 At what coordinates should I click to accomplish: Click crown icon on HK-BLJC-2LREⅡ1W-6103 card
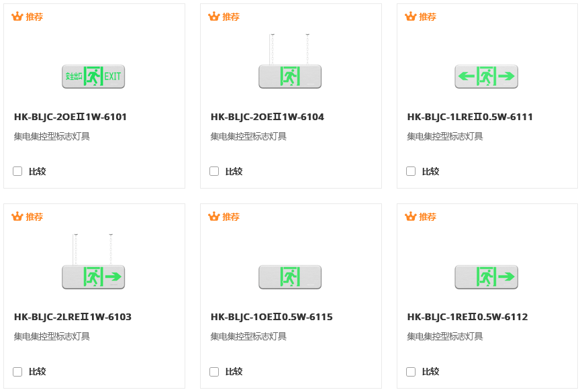[17, 217]
